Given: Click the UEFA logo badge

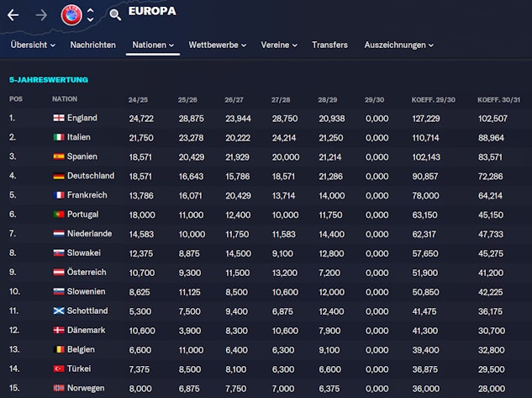Looking at the screenshot, I should [x=71, y=14].
